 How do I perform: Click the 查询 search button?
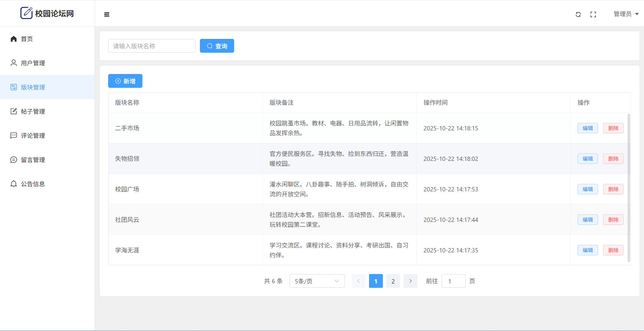[x=217, y=46]
